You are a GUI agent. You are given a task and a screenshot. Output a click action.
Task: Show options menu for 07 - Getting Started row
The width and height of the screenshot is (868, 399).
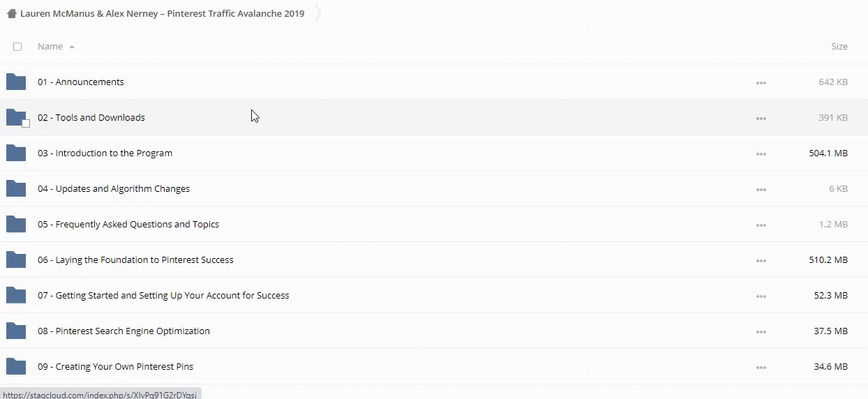pyautogui.click(x=761, y=296)
